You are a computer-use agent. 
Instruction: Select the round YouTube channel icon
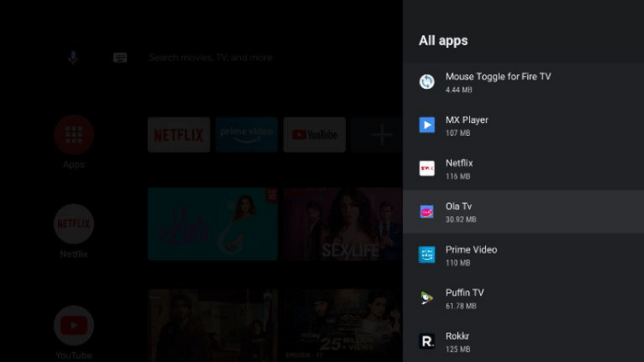pos(74,325)
